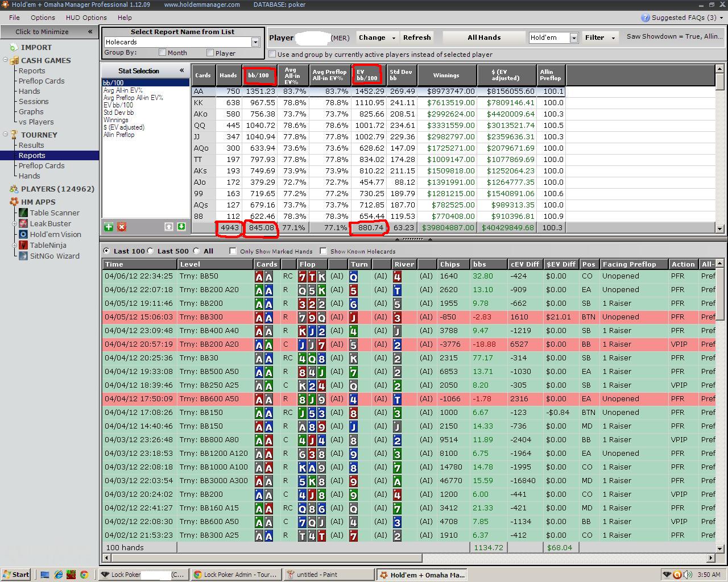The image size is (728, 582).
Task: Select Avg All-in EV% in stat list
Action: (x=123, y=90)
